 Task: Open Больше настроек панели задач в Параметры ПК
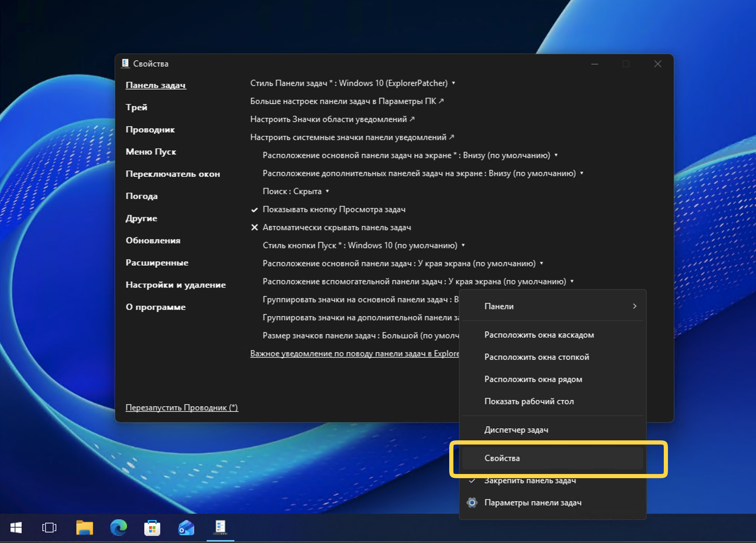point(347,101)
